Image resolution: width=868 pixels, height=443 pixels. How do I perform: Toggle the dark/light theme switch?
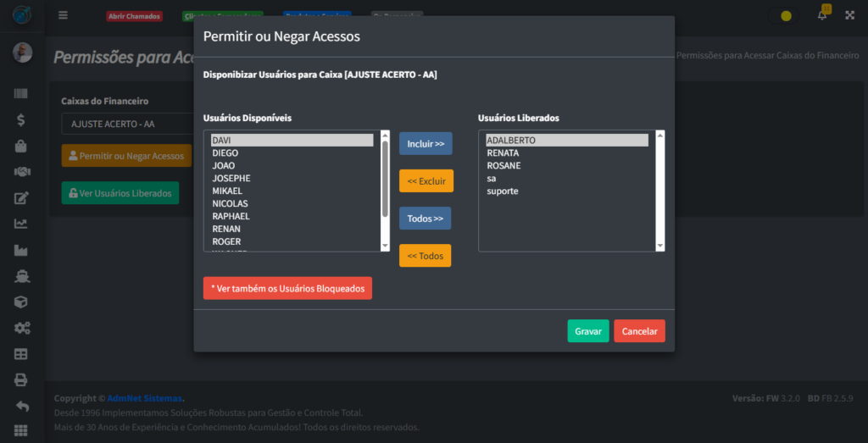click(x=786, y=15)
